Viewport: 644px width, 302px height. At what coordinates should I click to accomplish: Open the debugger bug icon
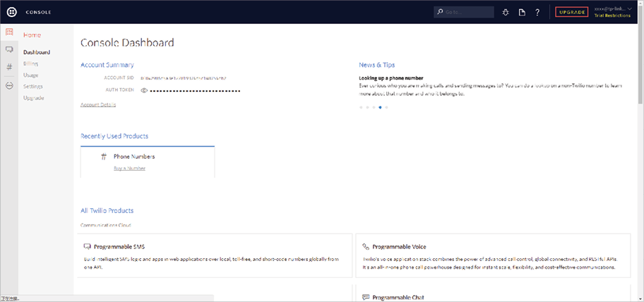(x=506, y=12)
